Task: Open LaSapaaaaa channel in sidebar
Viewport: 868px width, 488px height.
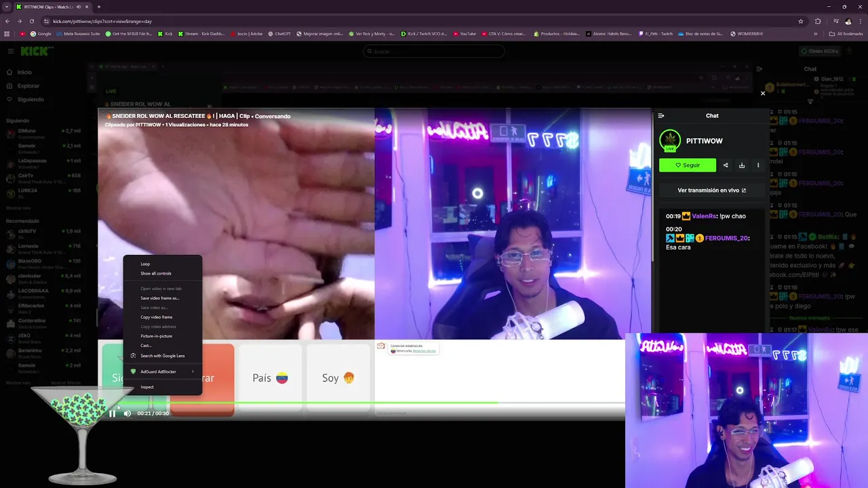Action: (44, 163)
